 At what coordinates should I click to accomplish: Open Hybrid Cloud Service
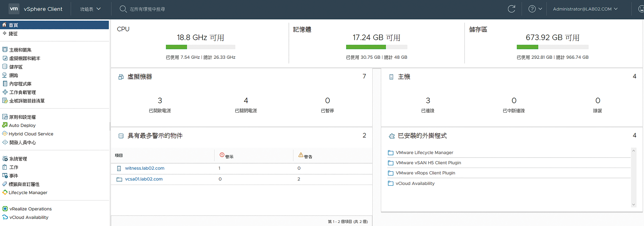pyautogui.click(x=31, y=134)
